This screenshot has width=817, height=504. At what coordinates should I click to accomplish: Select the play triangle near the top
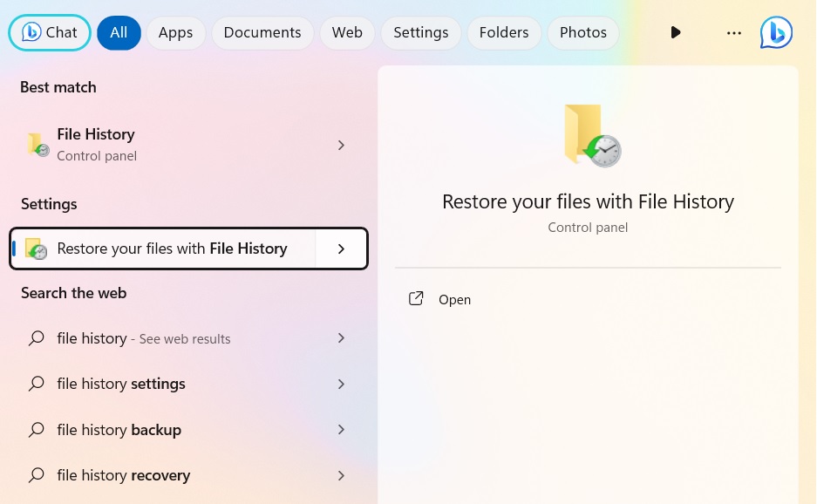coord(676,32)
